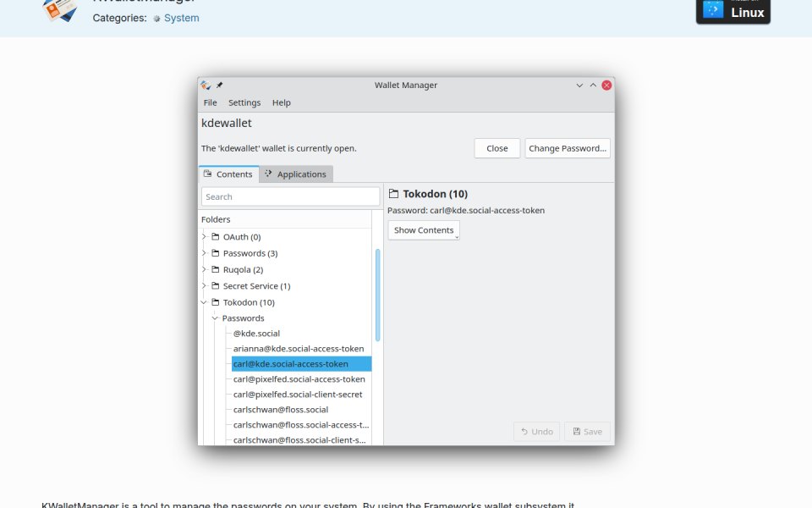This screenshot has width=812, height=508.
Task: Click the Tokodon folder icon in the tree
Action: click(216, 302)
